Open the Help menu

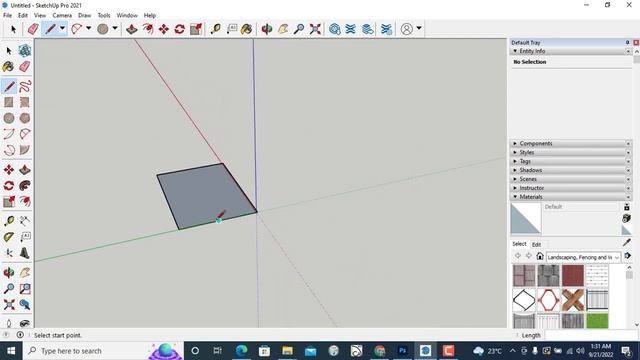[150, 15]
